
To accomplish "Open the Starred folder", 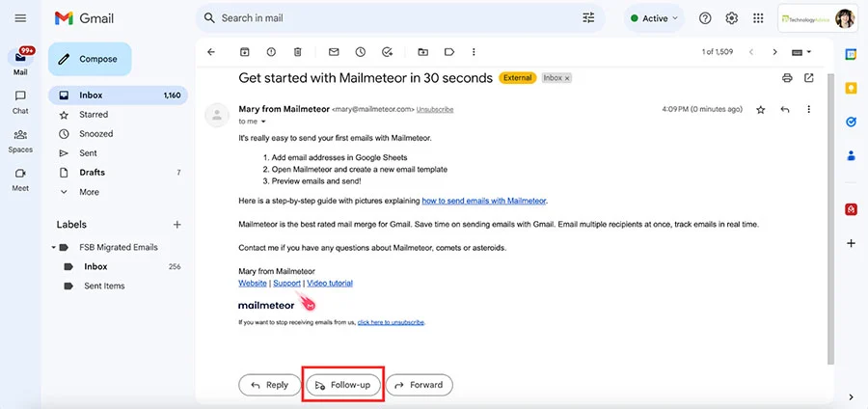I will tap(118, 115).
